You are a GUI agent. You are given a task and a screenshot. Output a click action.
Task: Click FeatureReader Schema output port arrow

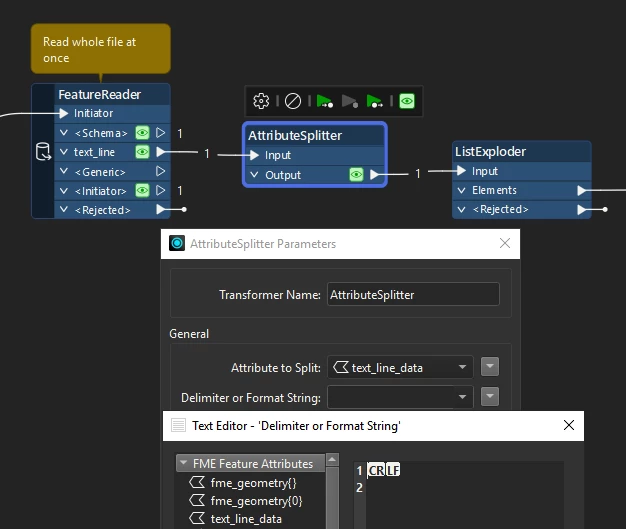pyautogui.click(x=160, y=133)
